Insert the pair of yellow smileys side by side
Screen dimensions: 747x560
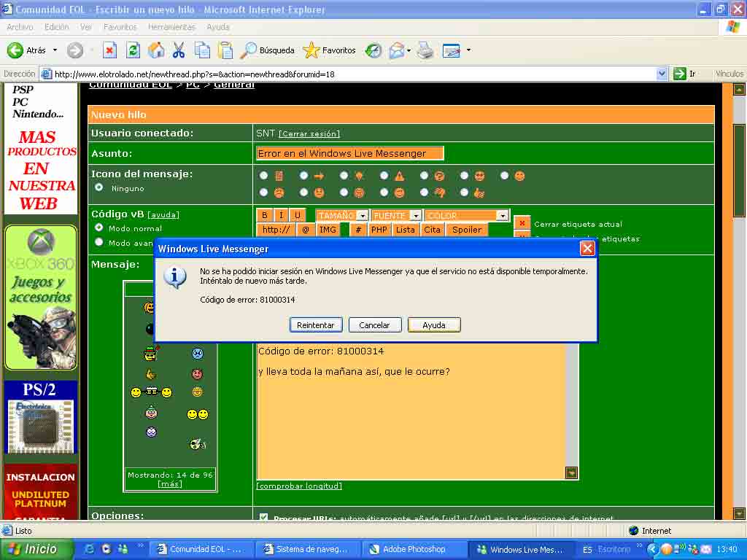coord(197,414)
